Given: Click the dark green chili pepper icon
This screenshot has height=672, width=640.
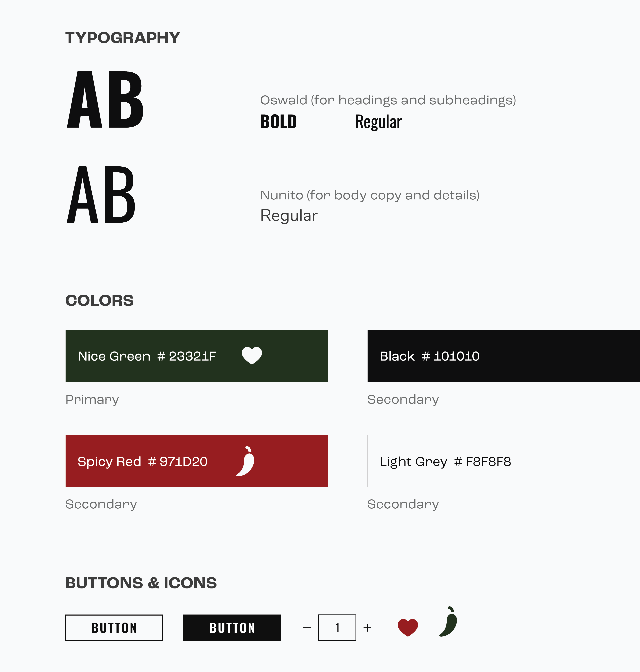Looking at the screenshot, I should pos(448,621).
